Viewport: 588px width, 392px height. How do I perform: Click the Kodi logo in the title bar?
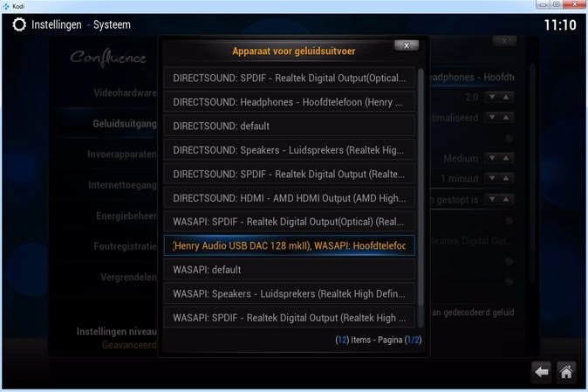pyautogui.click(x=6, y=6)
